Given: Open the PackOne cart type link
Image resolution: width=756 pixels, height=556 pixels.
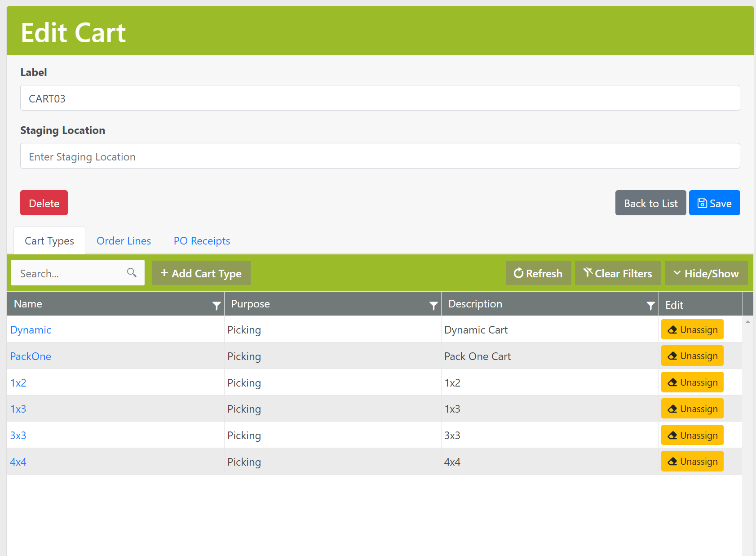Looking at the screenshot, I should (x=31, y=356).
